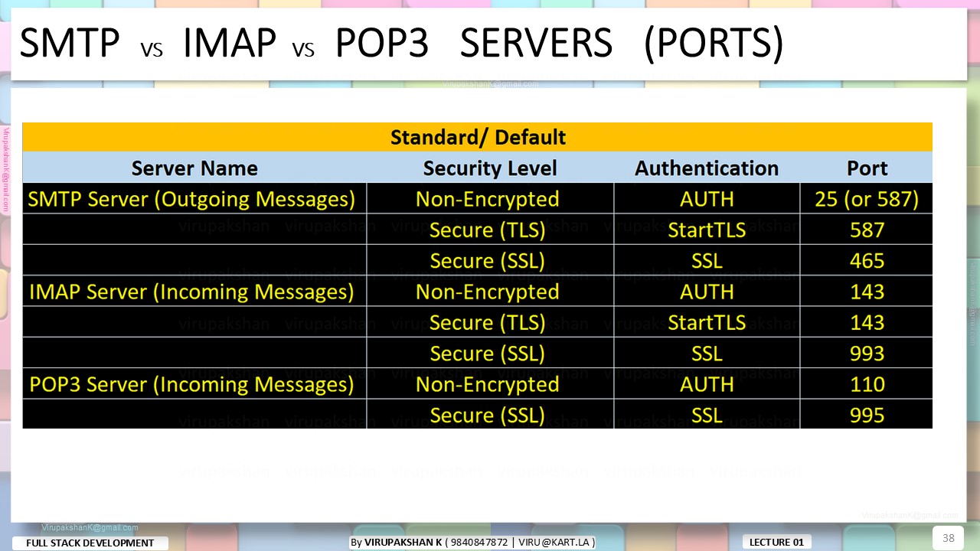The width and height of the screenshot is (980, 551).
Task: Select the "Standard/ Default" table banner
Action: [478, 137]
